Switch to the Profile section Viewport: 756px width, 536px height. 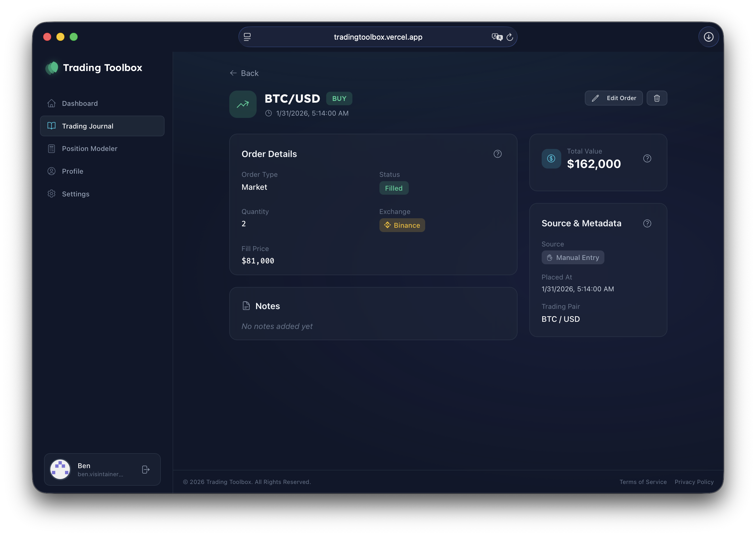51,171
